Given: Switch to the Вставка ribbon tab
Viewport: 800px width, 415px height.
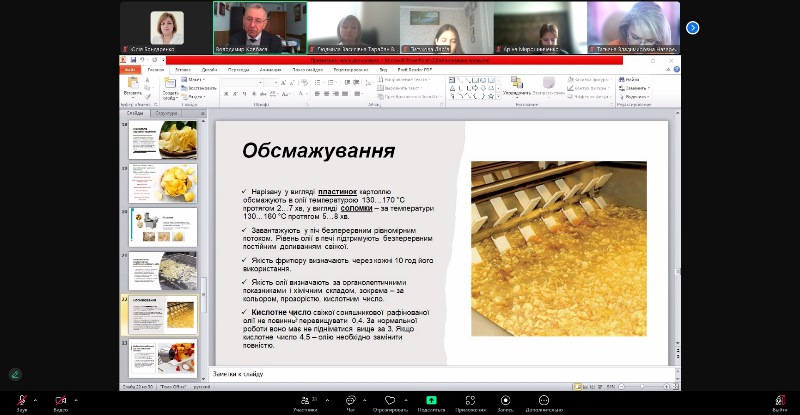Looking at the screenshot, I should click(x=183, y=69).
